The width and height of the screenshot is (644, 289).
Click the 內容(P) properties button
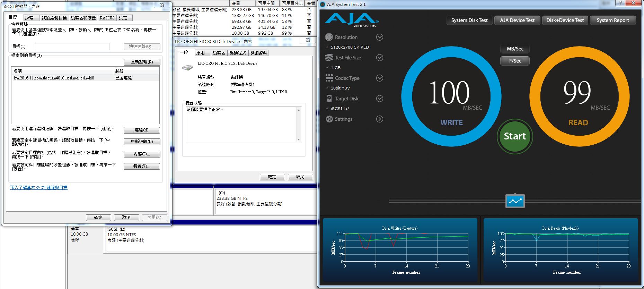142,154
